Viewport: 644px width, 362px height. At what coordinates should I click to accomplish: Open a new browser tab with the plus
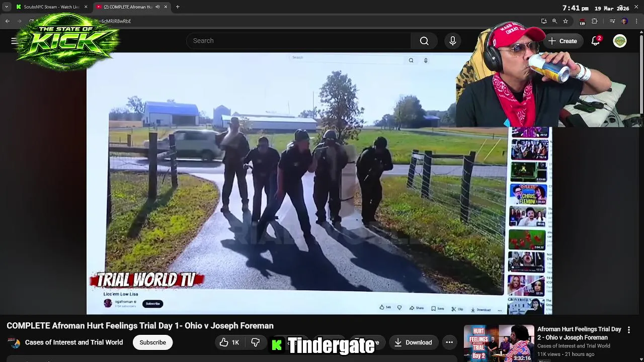(x=178, y=7)
